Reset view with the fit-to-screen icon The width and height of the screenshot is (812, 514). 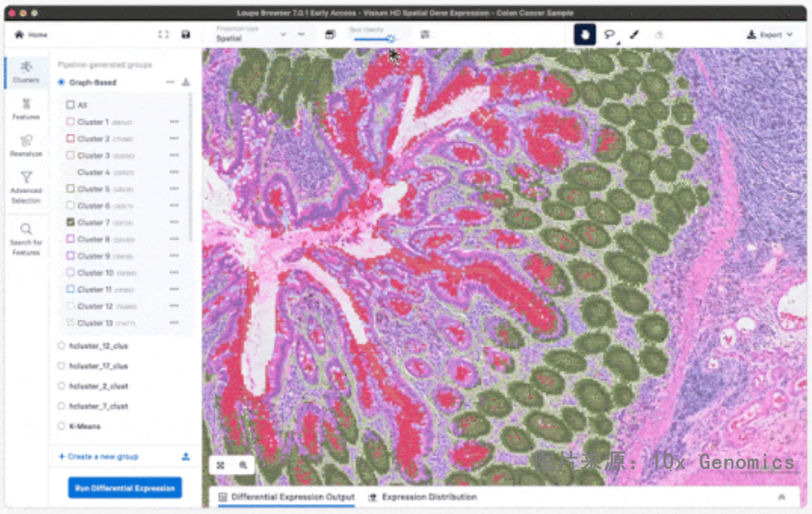[x=221, y=465]
